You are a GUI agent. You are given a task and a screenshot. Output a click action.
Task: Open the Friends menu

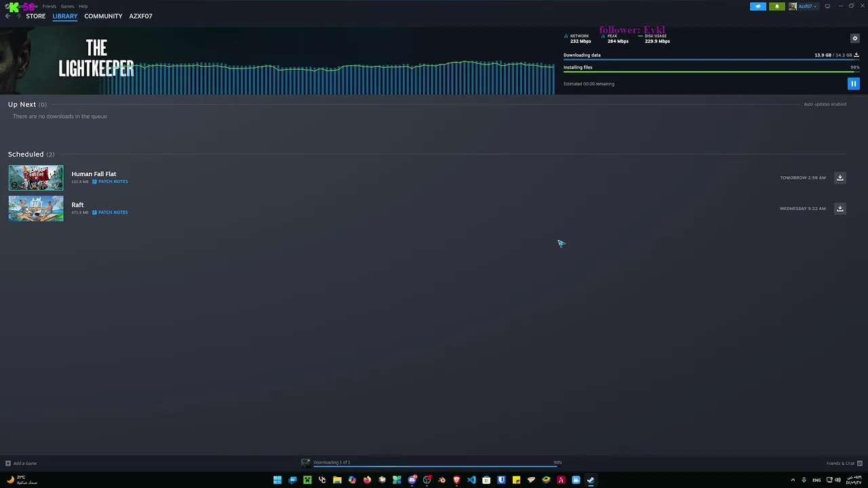point(50,6)
